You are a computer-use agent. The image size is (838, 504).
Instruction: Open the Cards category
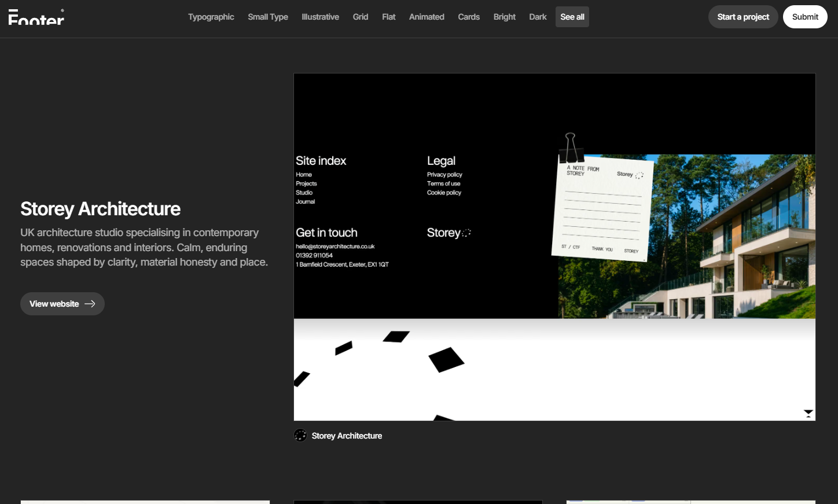pyautogui.click(x=469, y=17)
